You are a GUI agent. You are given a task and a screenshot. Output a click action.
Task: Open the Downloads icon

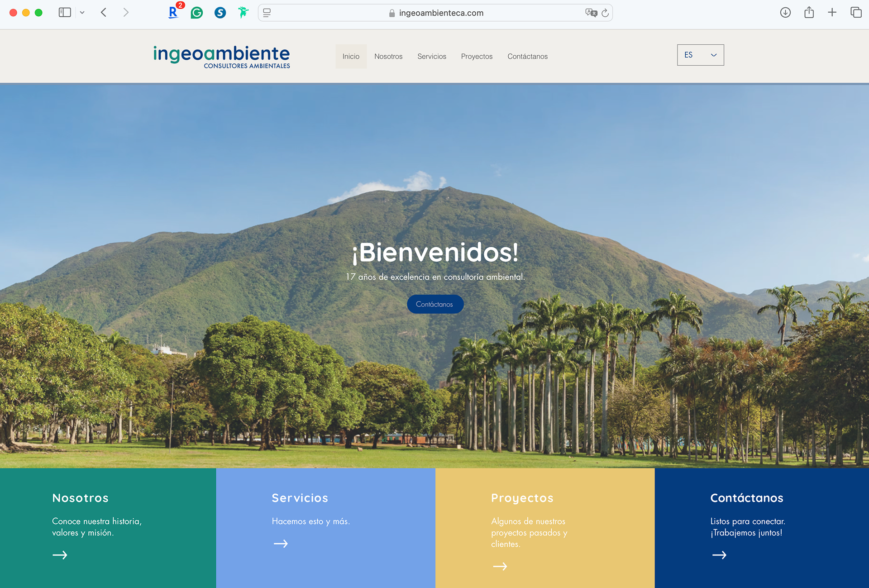(x=785, y=13)
